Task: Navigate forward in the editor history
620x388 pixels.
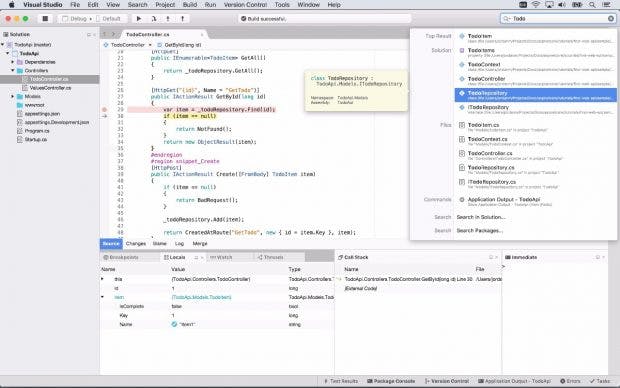Action: coord(113,34)
